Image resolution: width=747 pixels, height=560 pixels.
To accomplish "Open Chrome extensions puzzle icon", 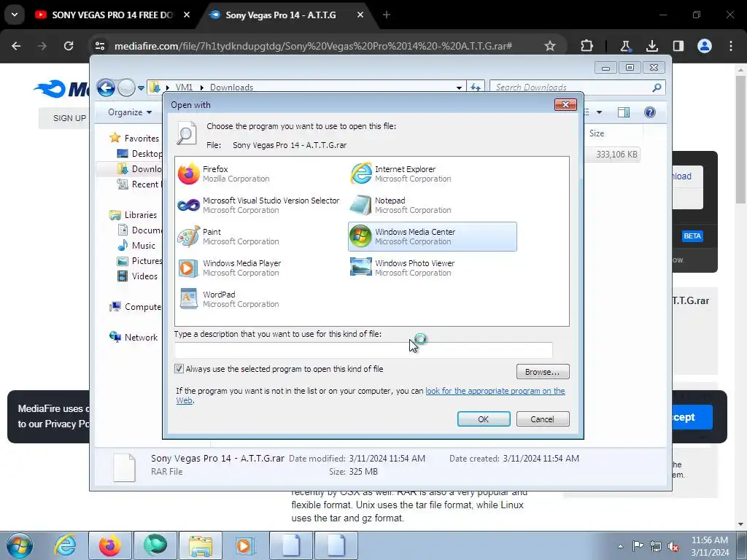I will [x=587, y=46].
